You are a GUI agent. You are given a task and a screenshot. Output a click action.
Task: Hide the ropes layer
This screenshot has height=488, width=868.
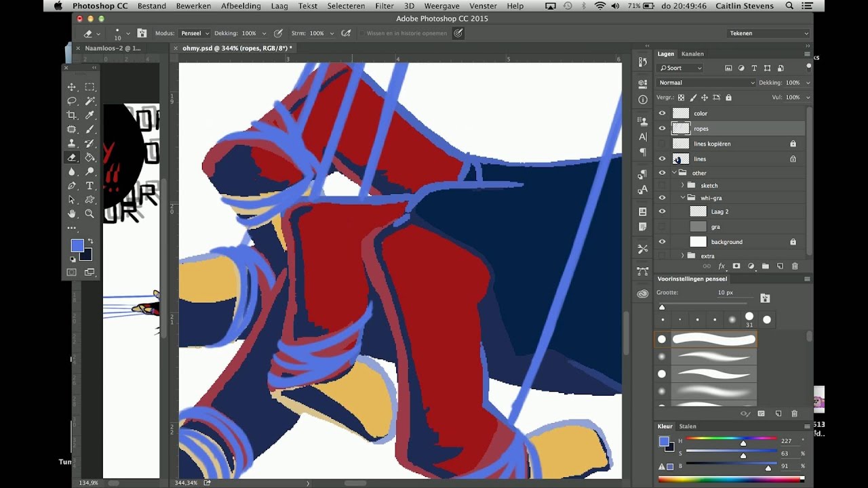663,128
